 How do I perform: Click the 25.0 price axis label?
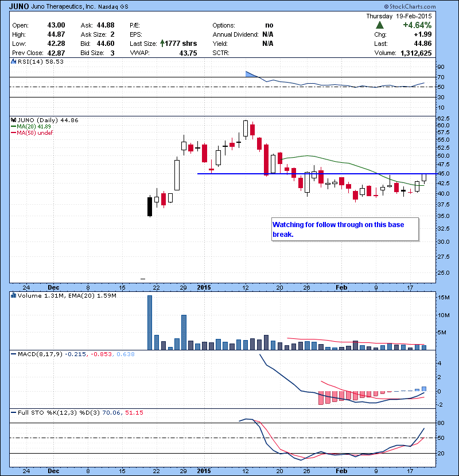point(443,272)
